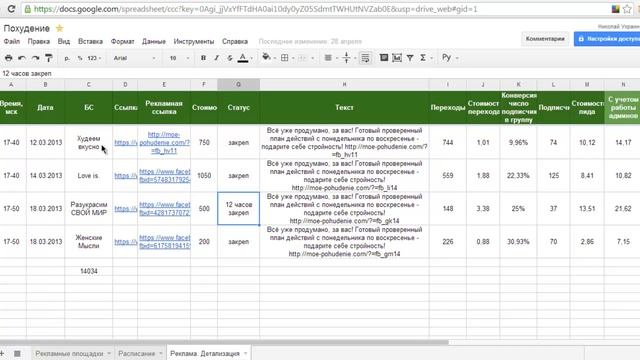This screenshot has height=360, width=640.
Task: Reload the browser page
Action: tap(11, 9)
